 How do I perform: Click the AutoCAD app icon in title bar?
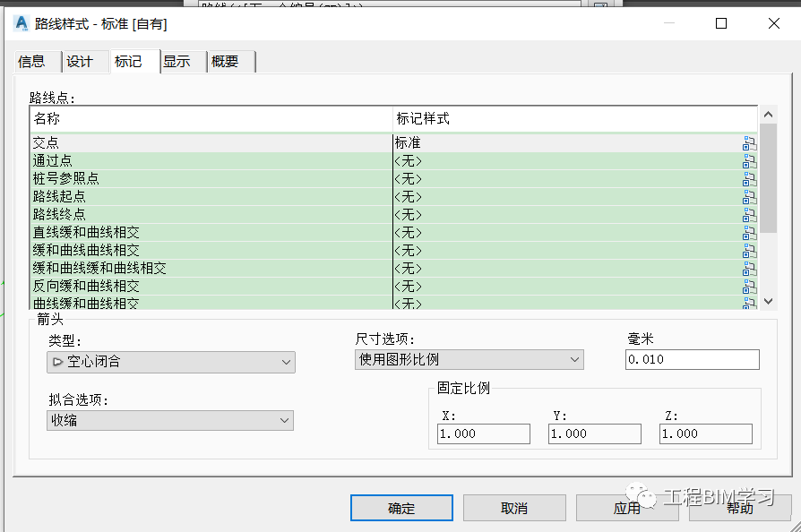pos(22,23)
